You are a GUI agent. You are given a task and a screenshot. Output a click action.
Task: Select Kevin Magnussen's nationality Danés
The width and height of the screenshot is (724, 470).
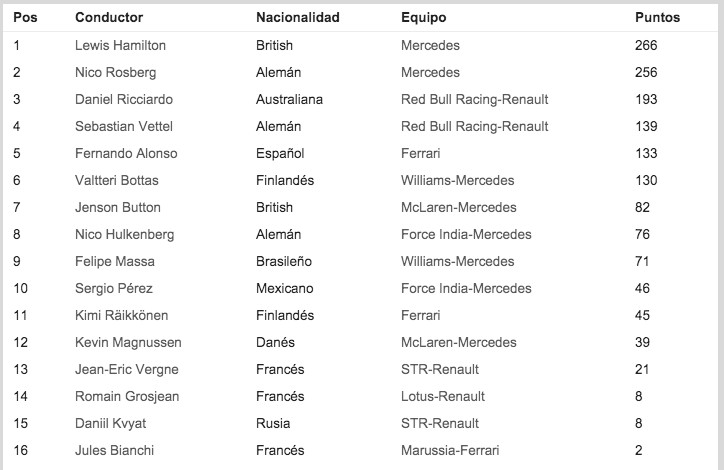pos(277,342)
